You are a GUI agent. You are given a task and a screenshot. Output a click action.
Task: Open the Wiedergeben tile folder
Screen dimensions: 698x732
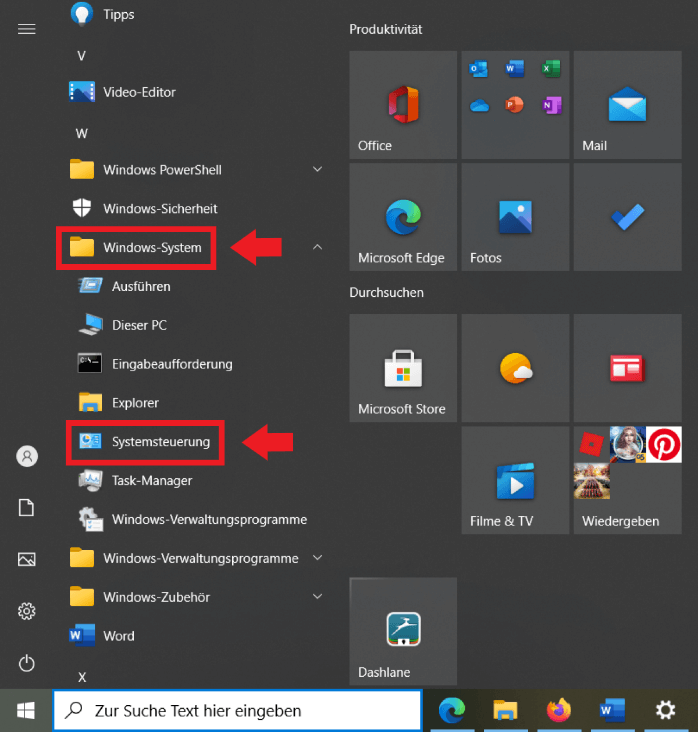click(627, 481)
